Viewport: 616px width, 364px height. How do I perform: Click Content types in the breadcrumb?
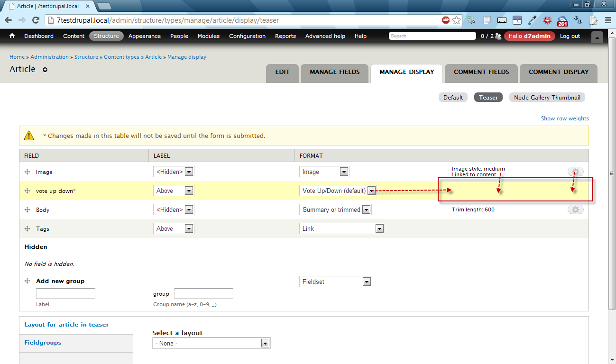121,57
